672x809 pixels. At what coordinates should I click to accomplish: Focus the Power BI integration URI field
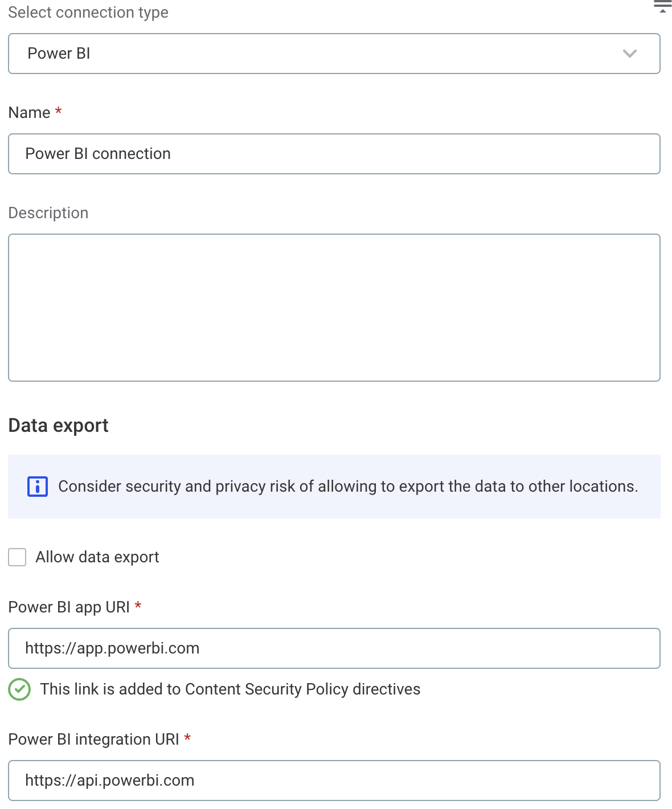click(x=334, y=781)
